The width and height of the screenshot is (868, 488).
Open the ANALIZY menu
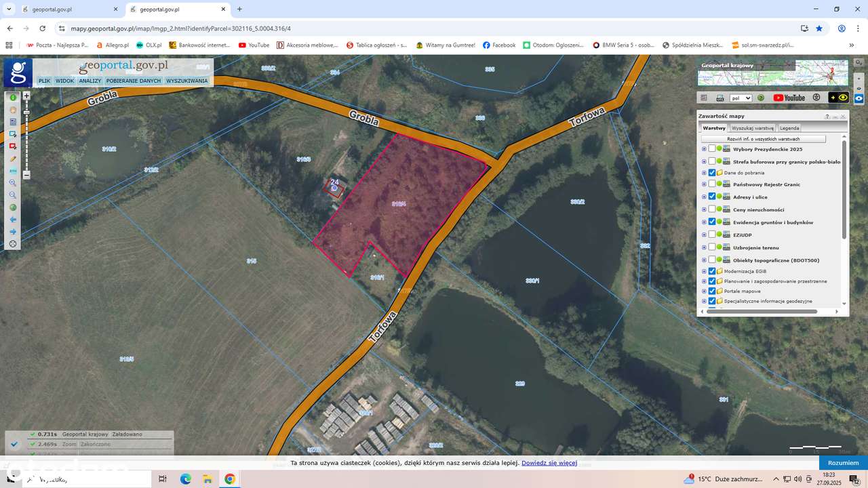(x=90, y=81)
